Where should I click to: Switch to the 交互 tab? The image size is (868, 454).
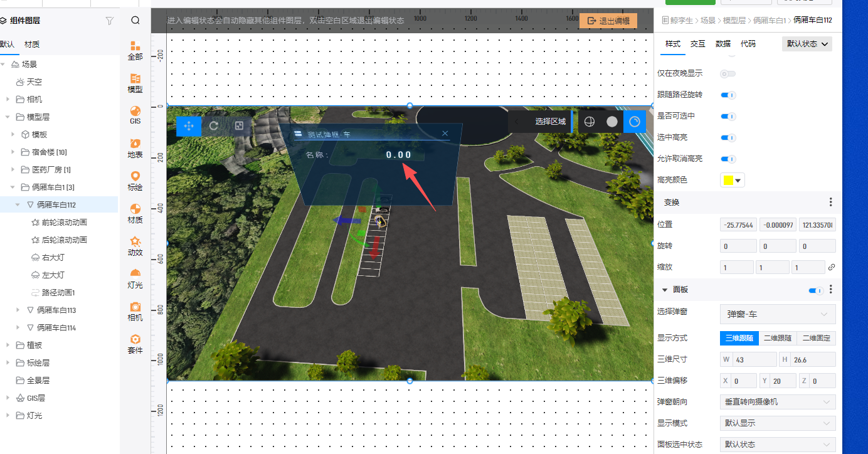(x=697, y=44)
